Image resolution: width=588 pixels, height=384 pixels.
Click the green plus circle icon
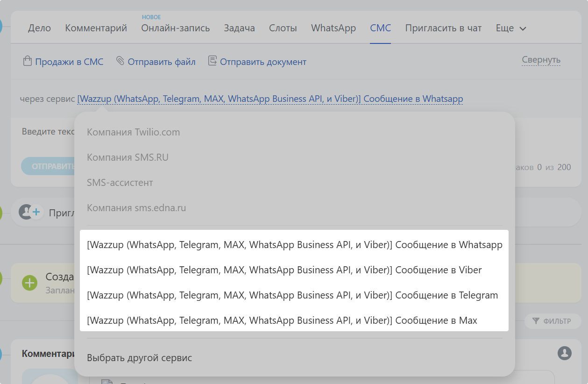29,283
